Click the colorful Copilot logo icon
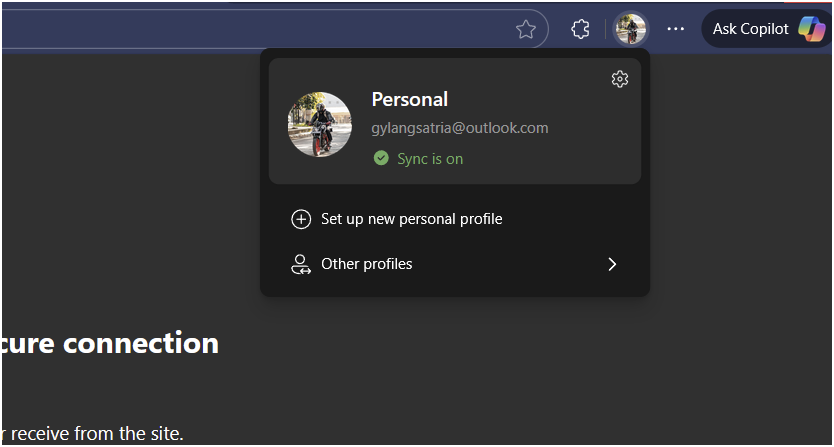 click(x=812, y=29)
